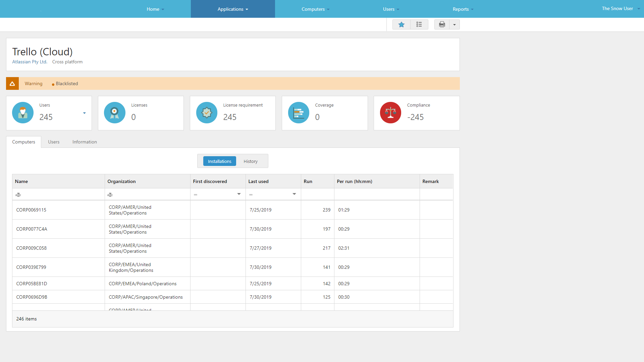Select the Installations toggle button
The width and height of the screenshot is (644, 362).
pos(219,161)
